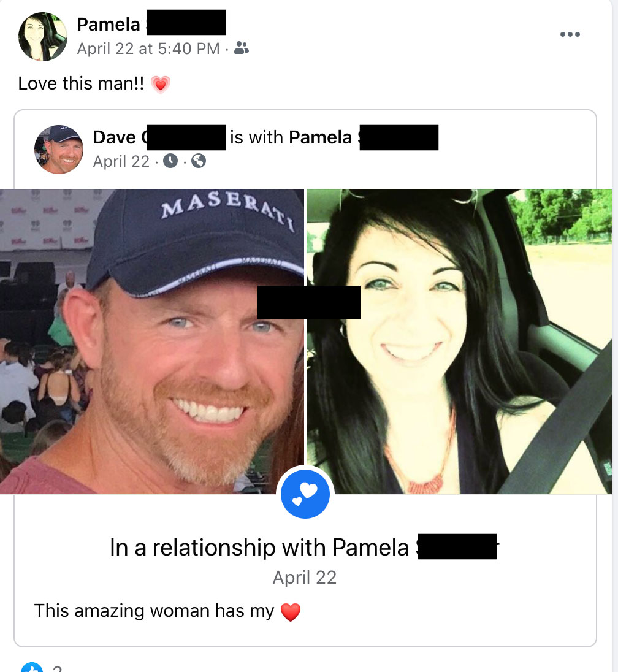Click the pink heart emoji after 'Love this man!!'
The image size is (618, 672).
point(160,84)
